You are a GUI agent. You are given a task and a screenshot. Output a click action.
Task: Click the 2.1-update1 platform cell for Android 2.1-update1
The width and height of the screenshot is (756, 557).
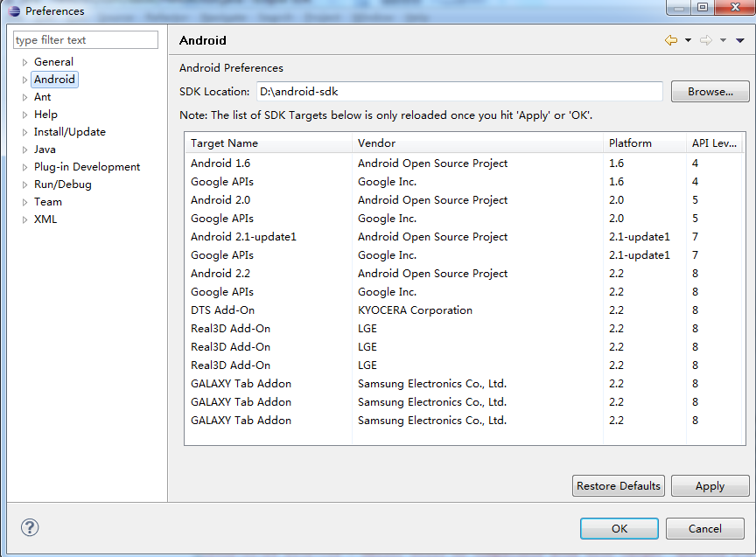[640, 237]
